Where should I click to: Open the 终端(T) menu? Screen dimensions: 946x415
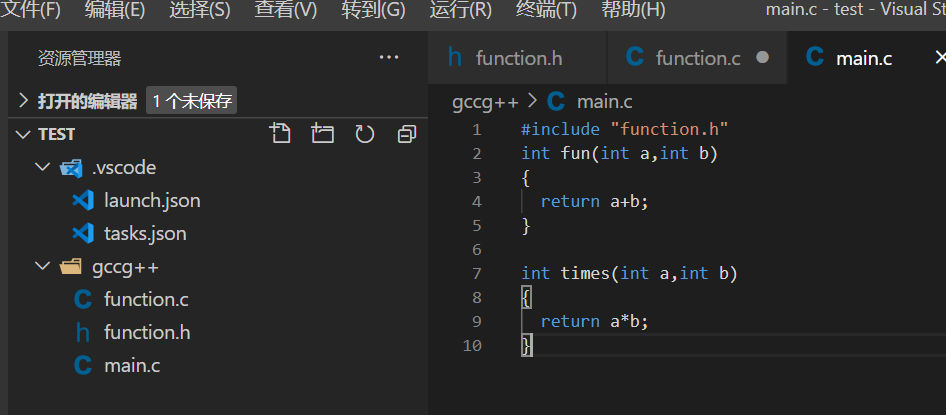pos(546,10)
